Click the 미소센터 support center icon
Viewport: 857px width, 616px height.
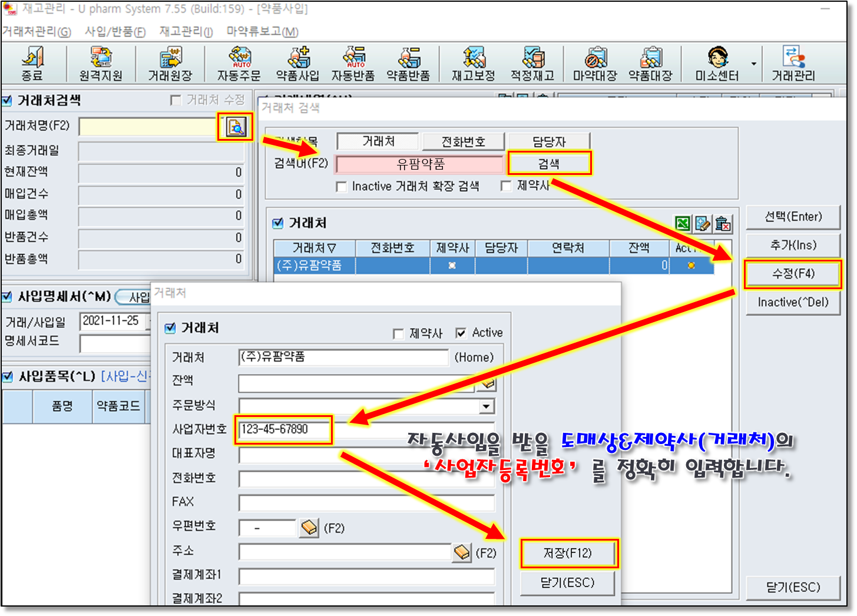point(717,63)
